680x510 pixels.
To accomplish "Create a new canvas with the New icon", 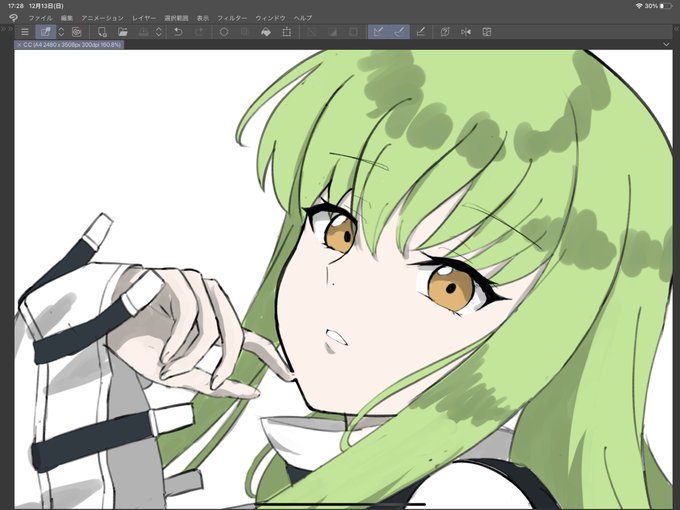I will [102, 32].
